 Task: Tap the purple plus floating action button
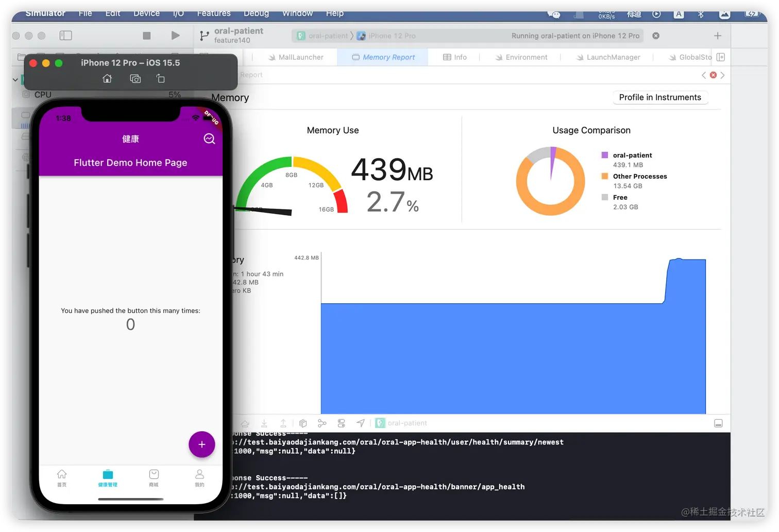point(201,444)
